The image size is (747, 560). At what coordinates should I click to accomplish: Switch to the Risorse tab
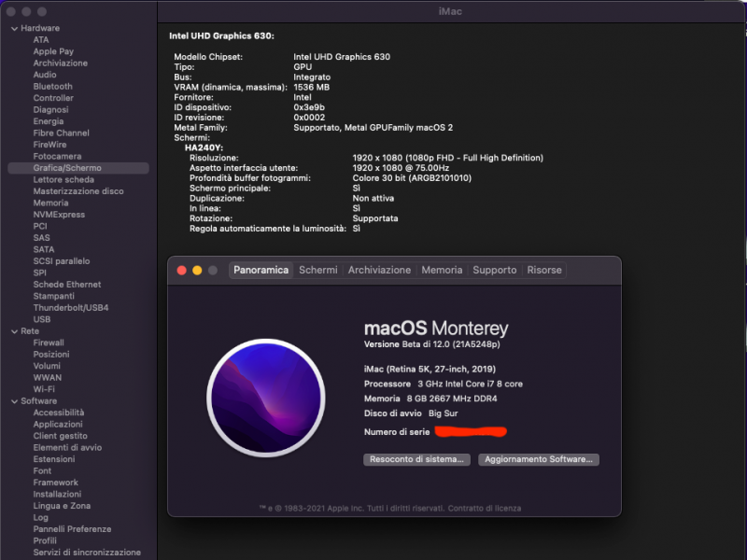(544, 270)
